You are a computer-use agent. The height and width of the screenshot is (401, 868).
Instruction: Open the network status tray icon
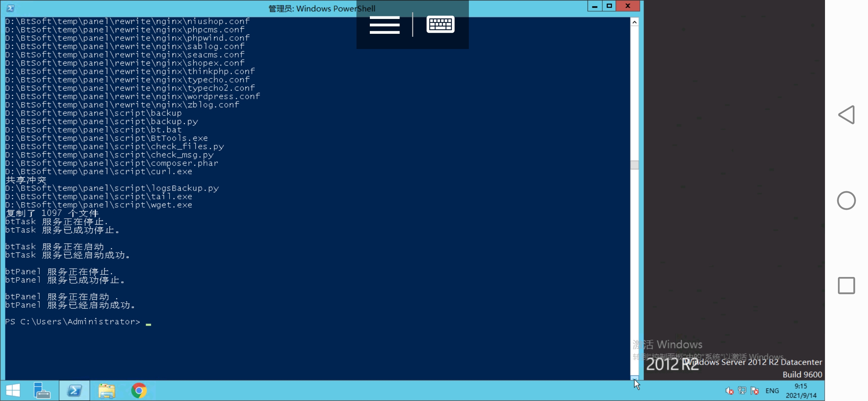coord(742,391)
